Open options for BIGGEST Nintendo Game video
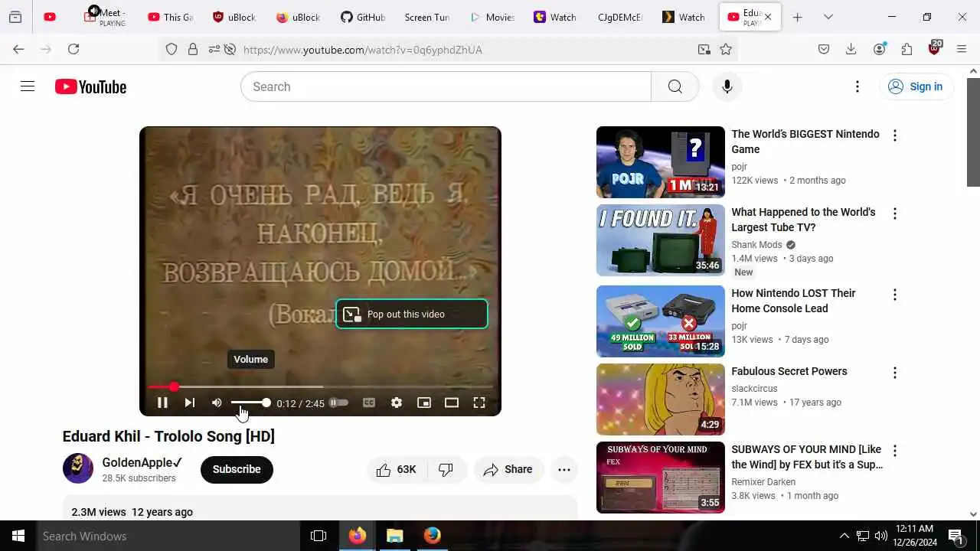The height and width of the screenshot is (551, 980). coord(894,135)
